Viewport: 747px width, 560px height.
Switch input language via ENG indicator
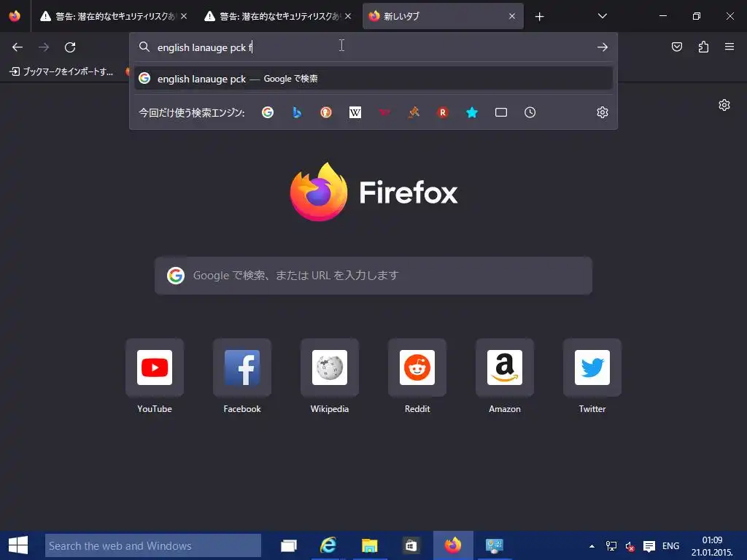[x=670, y=546]
